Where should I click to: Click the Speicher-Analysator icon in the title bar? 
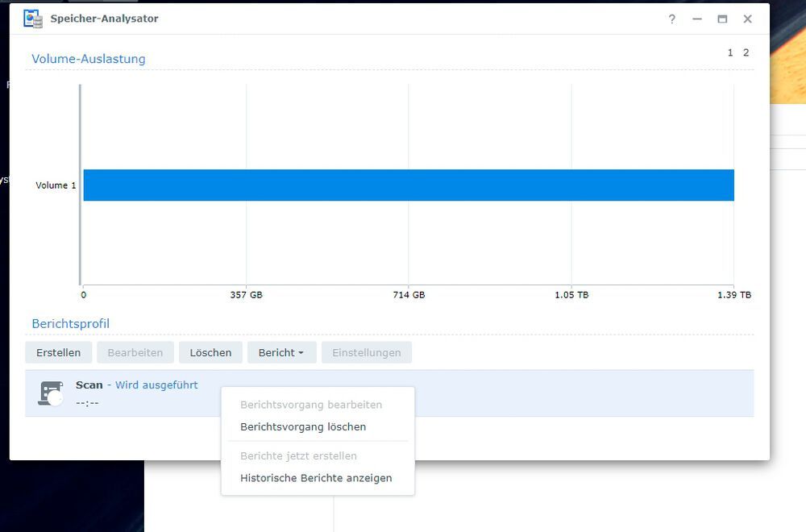[32, 19]
